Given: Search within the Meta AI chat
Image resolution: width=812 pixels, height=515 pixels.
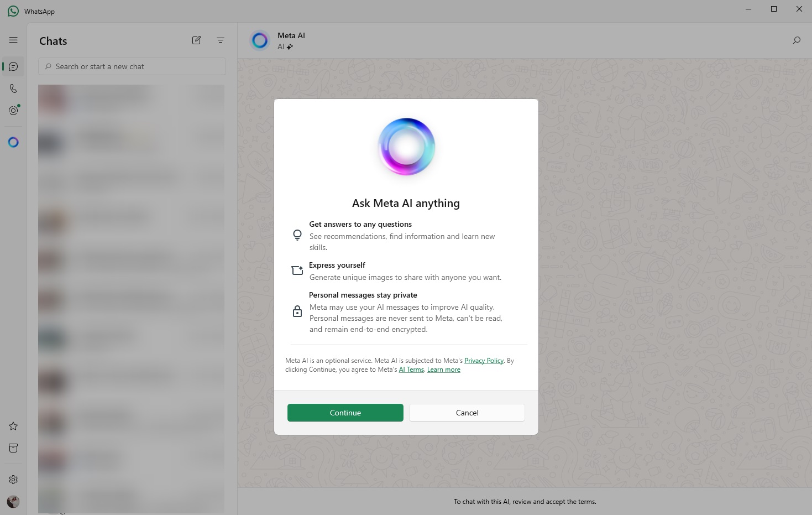Looking at the screenshot, I should 797,40.
